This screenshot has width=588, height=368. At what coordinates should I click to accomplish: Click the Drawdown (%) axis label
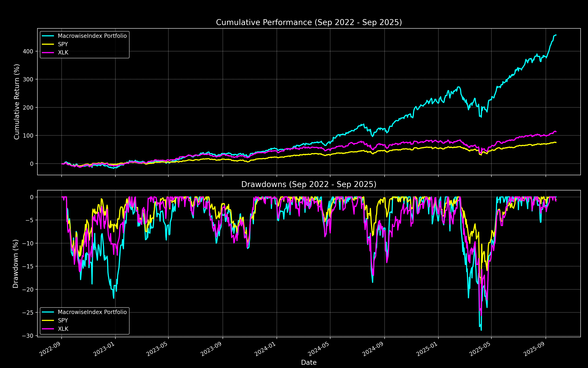point(16,264)
